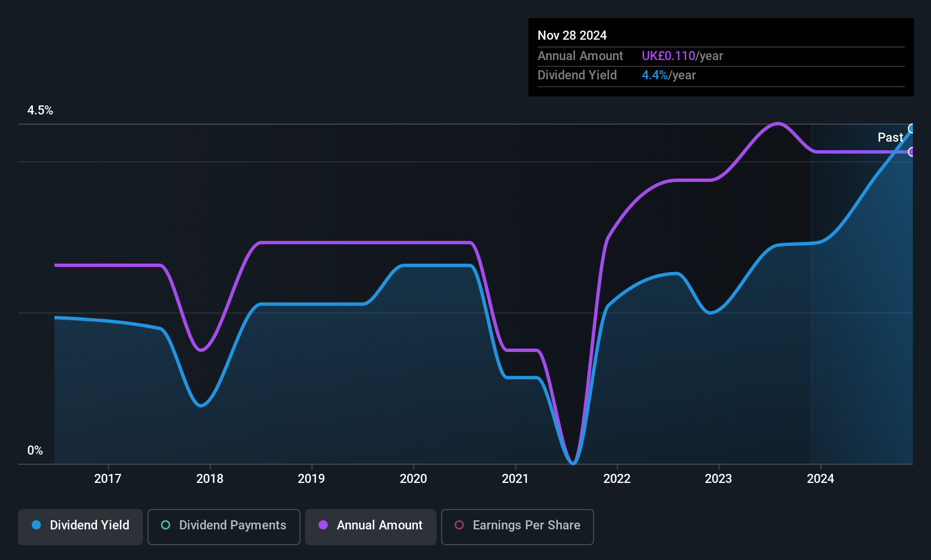
Task: Click the pink Earnings Per Share circle
Action: (x=459, y=525)
